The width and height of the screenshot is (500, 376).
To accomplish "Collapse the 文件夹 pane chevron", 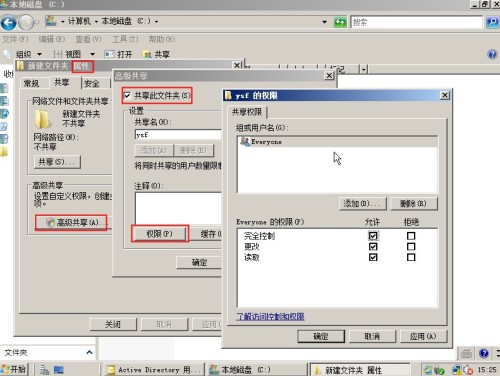I will click(x=89, y=352).
